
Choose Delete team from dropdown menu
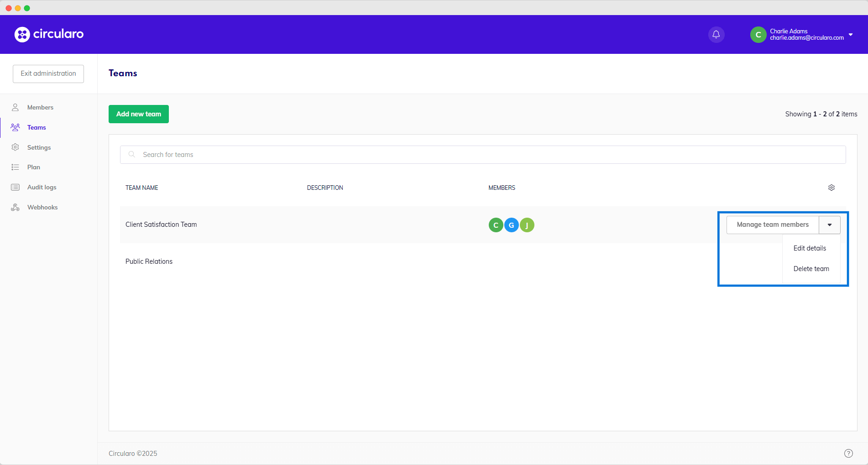point(811,269)
